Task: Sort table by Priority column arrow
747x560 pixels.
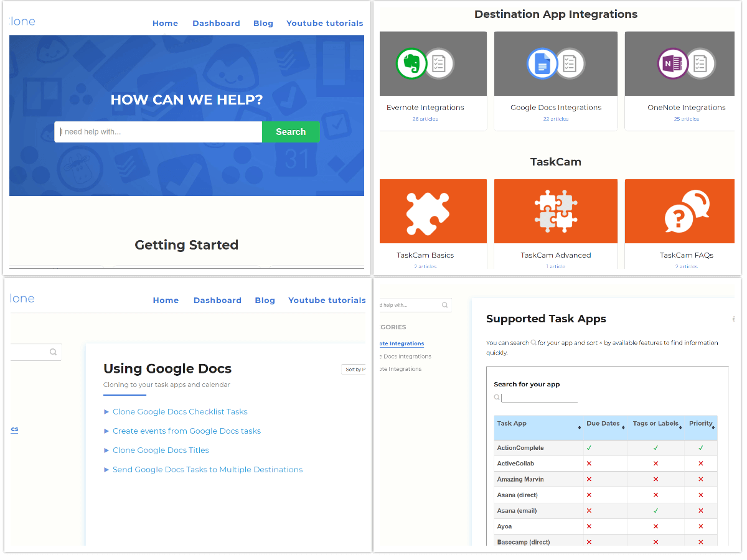Action: pos(714,427)
